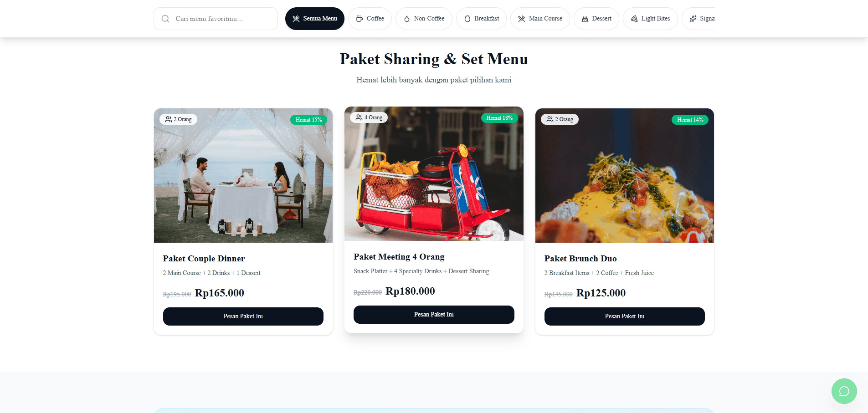Click the magnifier icon in search box

(165, 19)
